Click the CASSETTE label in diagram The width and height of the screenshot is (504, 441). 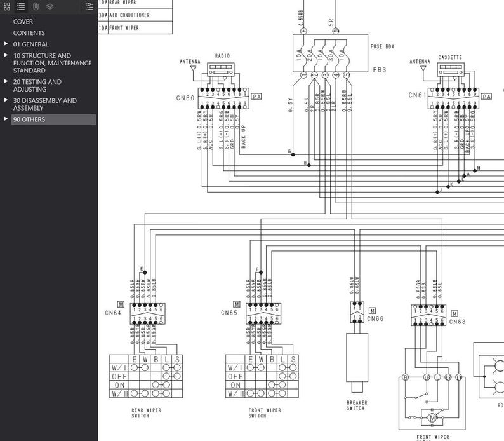[450, 57]
